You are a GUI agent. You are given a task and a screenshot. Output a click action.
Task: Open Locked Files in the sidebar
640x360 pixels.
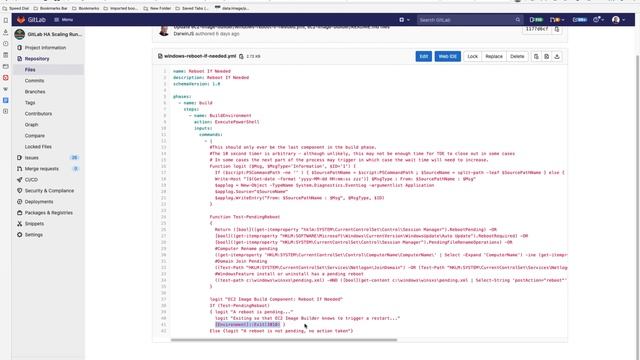tap(38, 147)
